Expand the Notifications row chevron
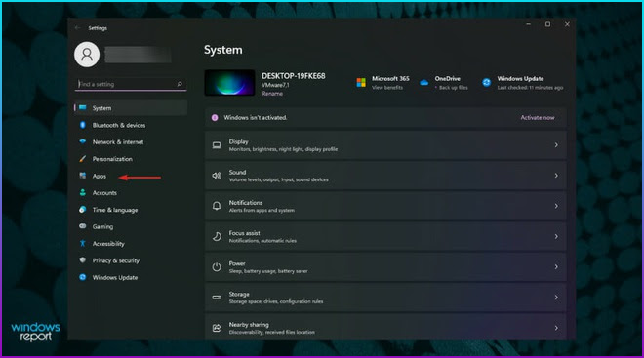 click(556, 206)
